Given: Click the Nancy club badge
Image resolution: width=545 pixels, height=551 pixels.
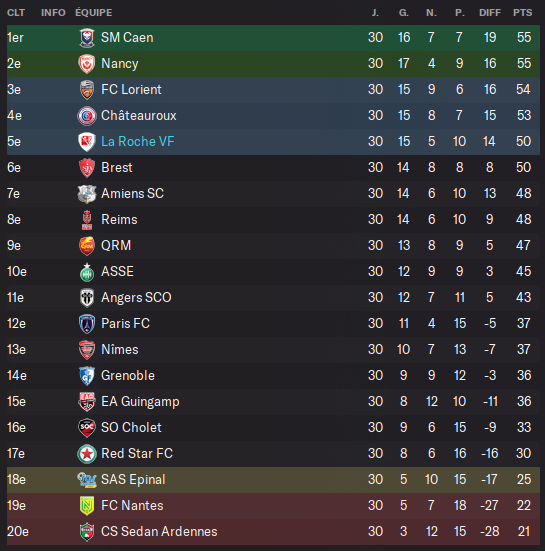Looking at the screenshot, I should (x=87, y=64).
